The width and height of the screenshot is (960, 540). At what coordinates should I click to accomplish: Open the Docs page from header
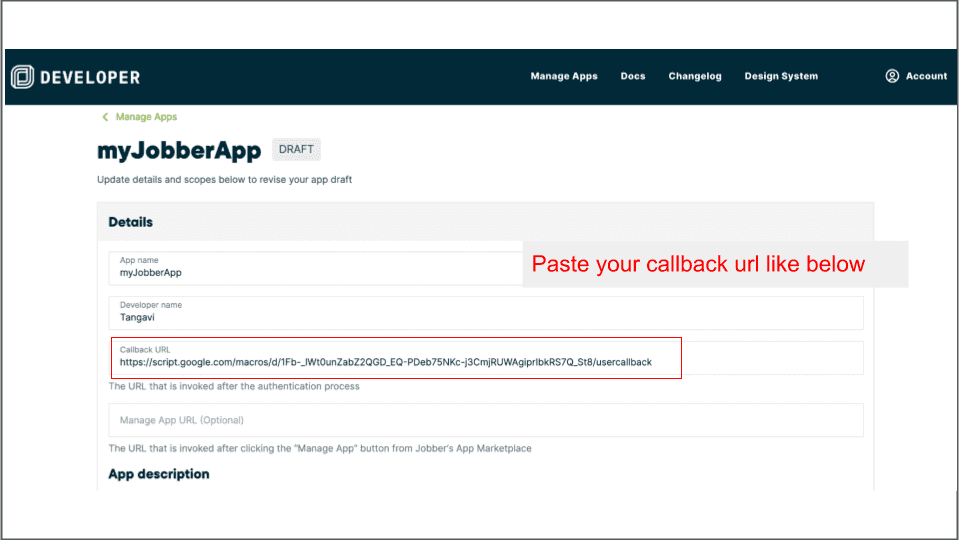633,76
